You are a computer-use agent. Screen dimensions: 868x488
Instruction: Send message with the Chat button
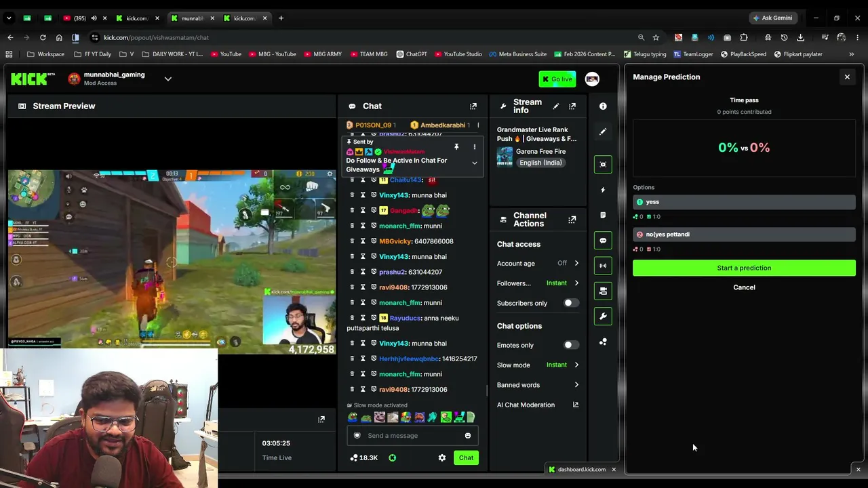(466, 458)
